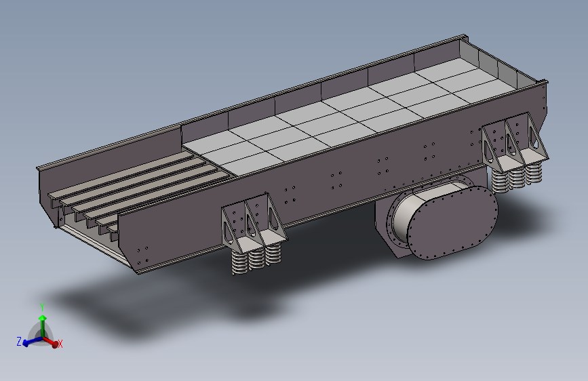Click the blue Z axis of the triad
This screenshot has height=381, width=588.
click(32, 341)
